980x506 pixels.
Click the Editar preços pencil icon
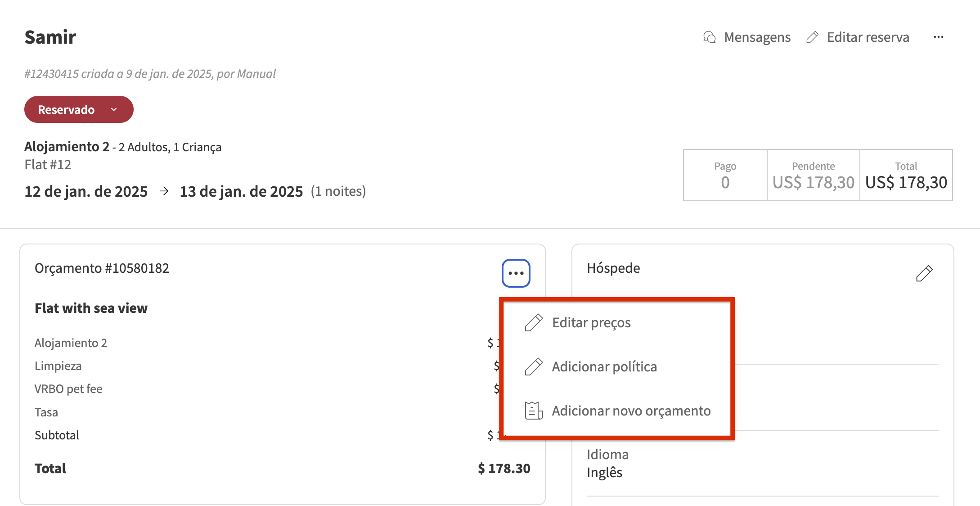534,322
